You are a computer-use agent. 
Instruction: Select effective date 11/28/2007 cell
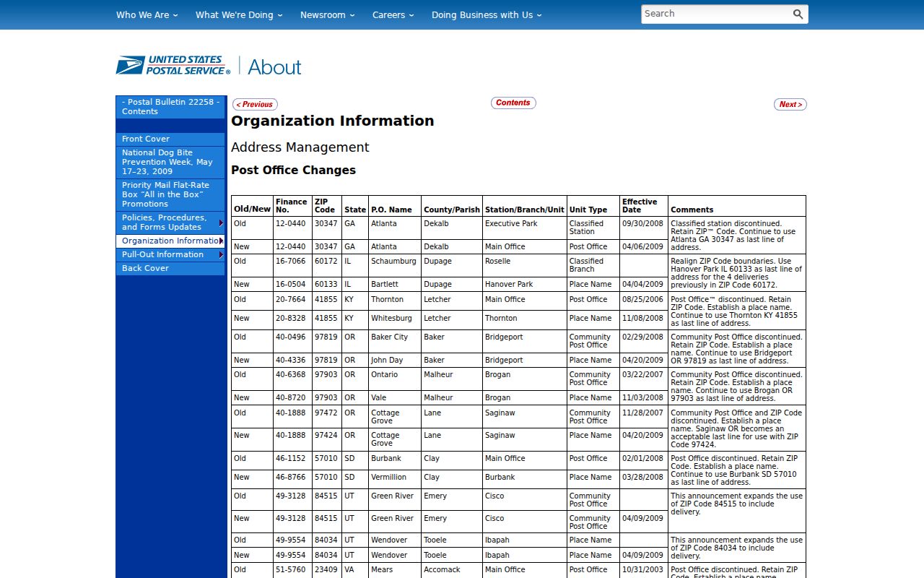(x=643, y=416)
